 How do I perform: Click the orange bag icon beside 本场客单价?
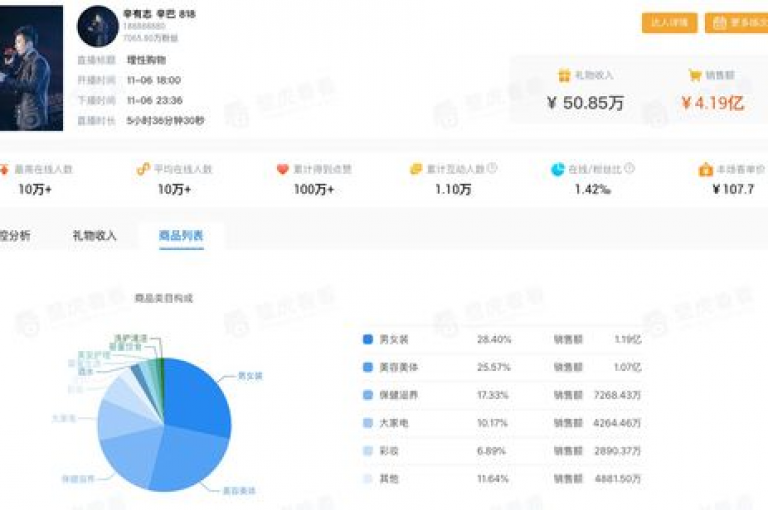click(705, 170)
